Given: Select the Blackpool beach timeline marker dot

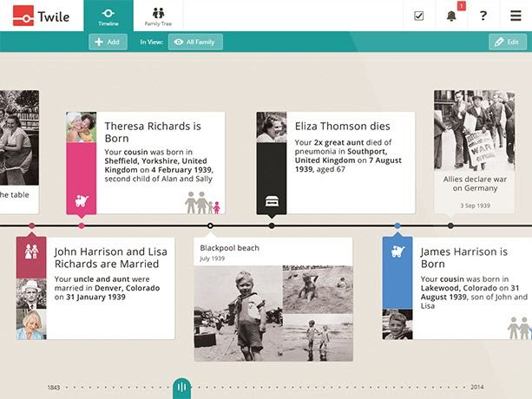Looking at the screenshot, I should click(210, 226).
